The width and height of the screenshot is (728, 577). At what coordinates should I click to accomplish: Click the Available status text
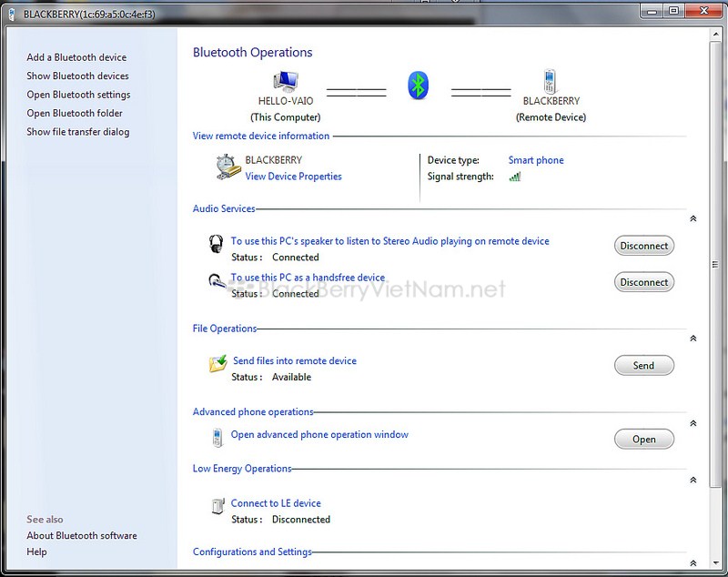(x=291, y=377)
